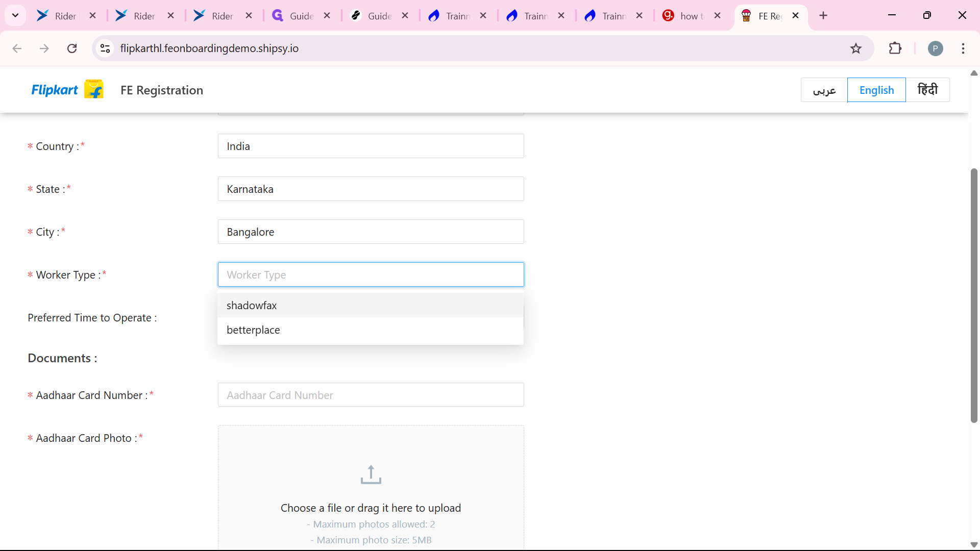Open the State dropdown showing Karnataka
The width and height of the screenshot is (980, 551).
[x=371, y=189]
